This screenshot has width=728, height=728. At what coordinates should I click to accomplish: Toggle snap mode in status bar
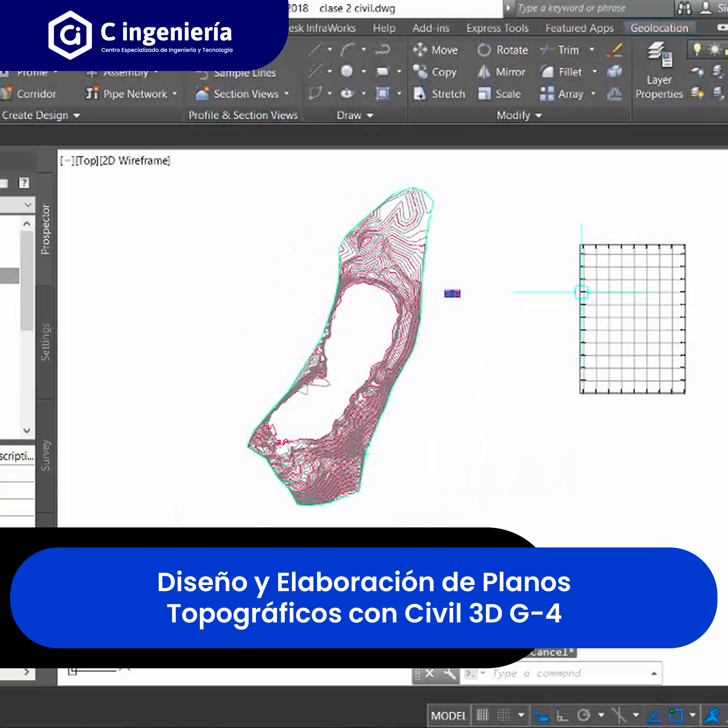503,715
